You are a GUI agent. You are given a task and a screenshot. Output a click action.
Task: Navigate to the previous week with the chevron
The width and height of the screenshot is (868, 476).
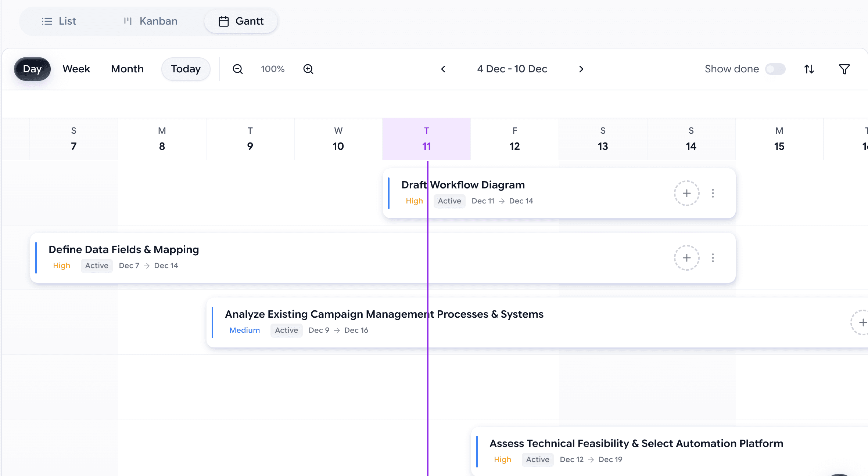click(x=444, y=69)
